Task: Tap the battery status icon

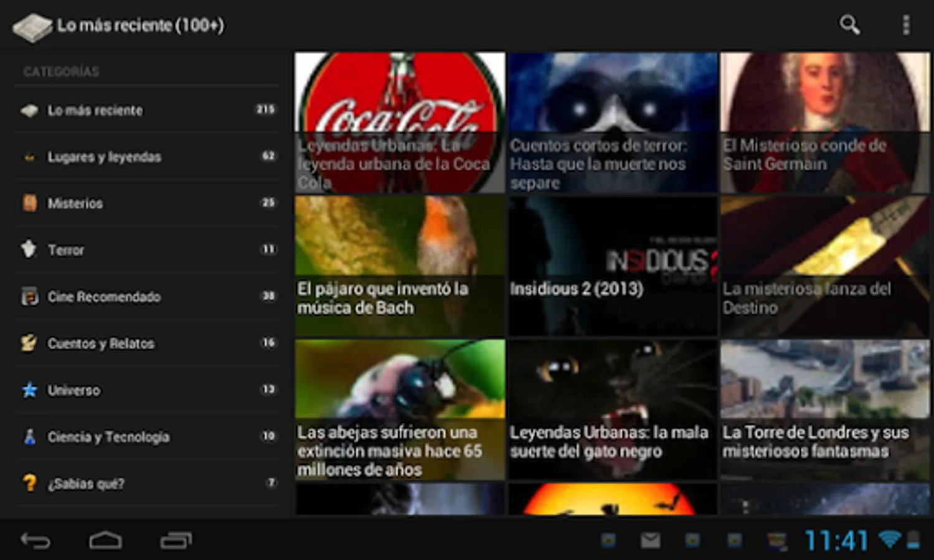Action: [913, 539]
